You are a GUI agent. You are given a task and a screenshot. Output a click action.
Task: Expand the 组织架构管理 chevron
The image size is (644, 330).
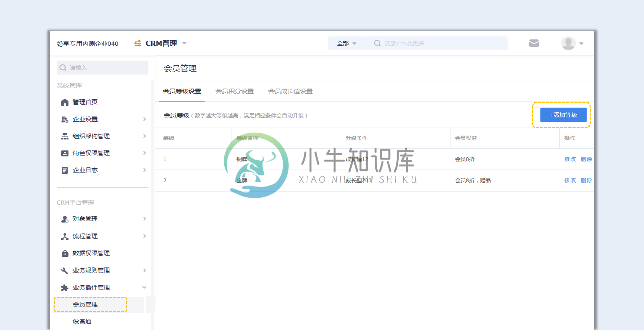[x=145, y=136]
